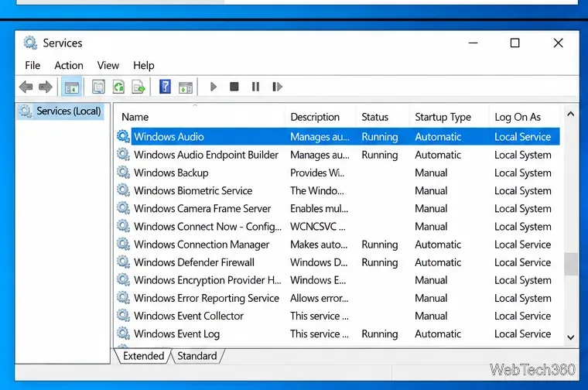Click gear icon beside Windows Audio Endpoint Builder
Image resolution: width=588 pixels, height=390 pixels.
123,154
